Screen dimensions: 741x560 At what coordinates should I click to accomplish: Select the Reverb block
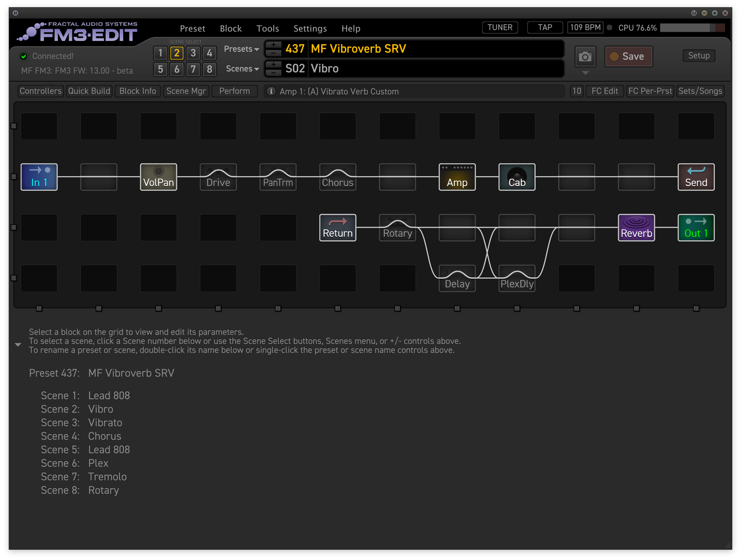pos(636,227)
